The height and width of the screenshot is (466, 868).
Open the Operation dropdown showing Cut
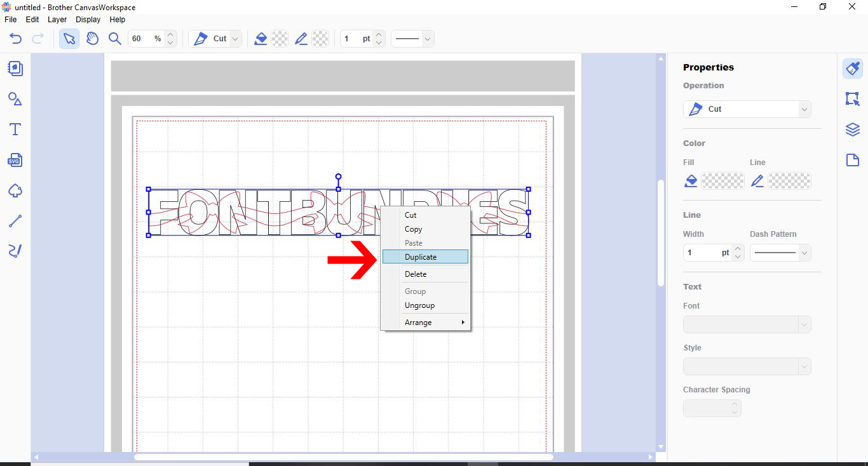[x=747, y=109]
